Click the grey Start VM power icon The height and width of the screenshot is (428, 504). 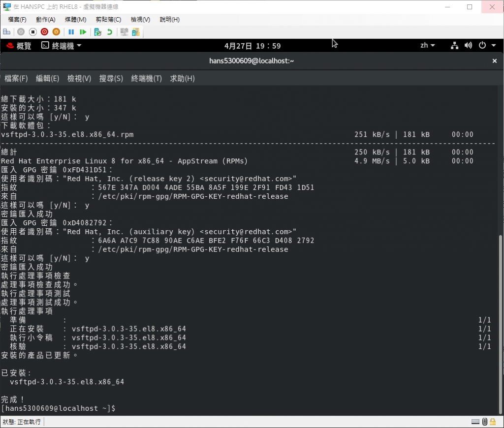(21, 32)
